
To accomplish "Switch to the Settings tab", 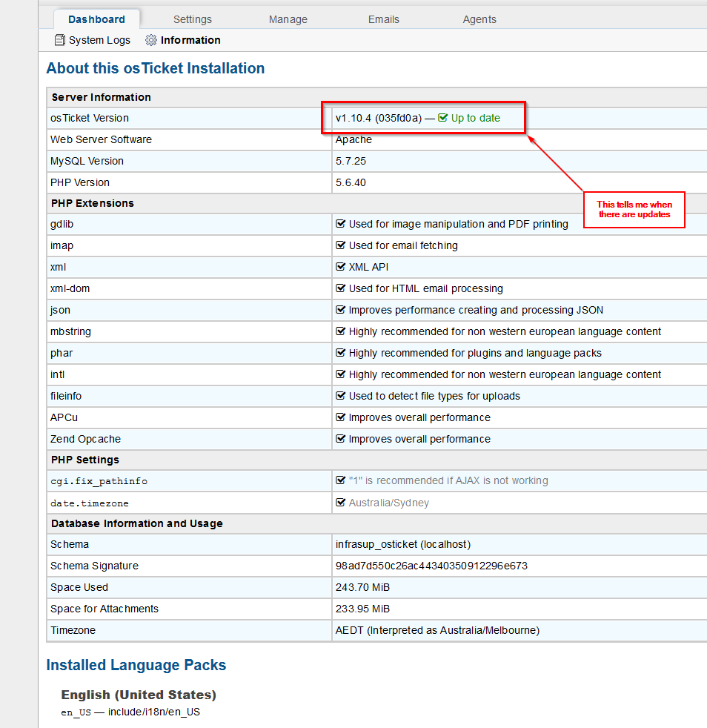I will pyautogui.click(x=192, y=19).
